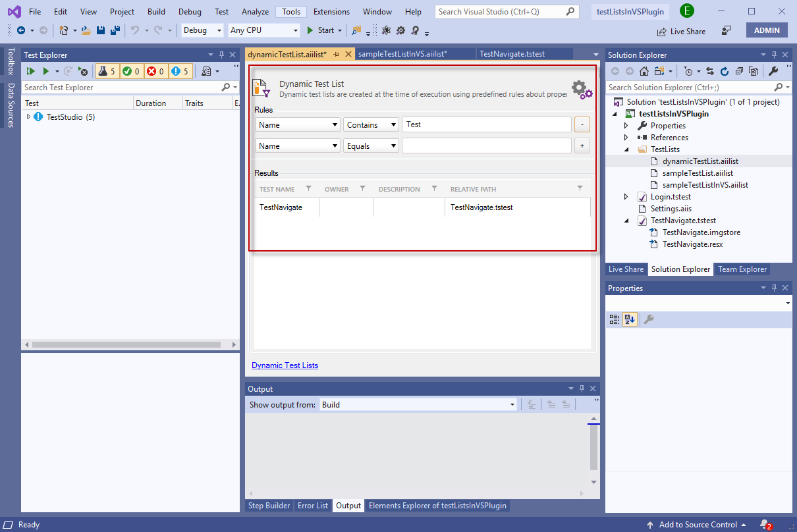
Task: Click the dynamic test list settings gear
Action: tap(582, 89)
